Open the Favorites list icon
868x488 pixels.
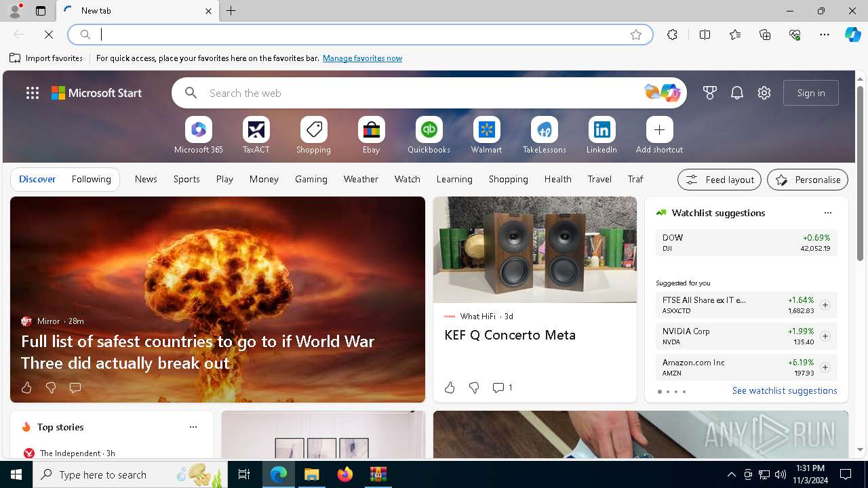click(x=735, y=35)
